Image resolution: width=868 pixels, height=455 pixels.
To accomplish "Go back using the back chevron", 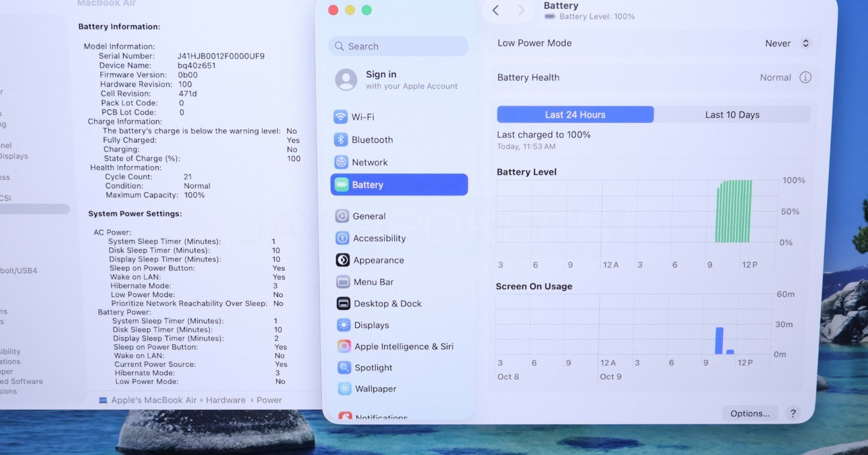I will coord(495,10).
